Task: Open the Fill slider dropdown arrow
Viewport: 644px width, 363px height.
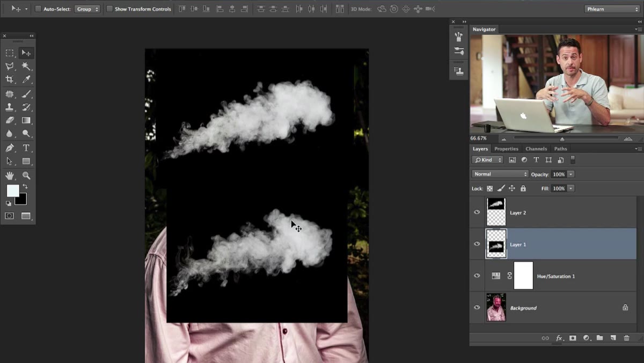Action: (x=570, y=188)
